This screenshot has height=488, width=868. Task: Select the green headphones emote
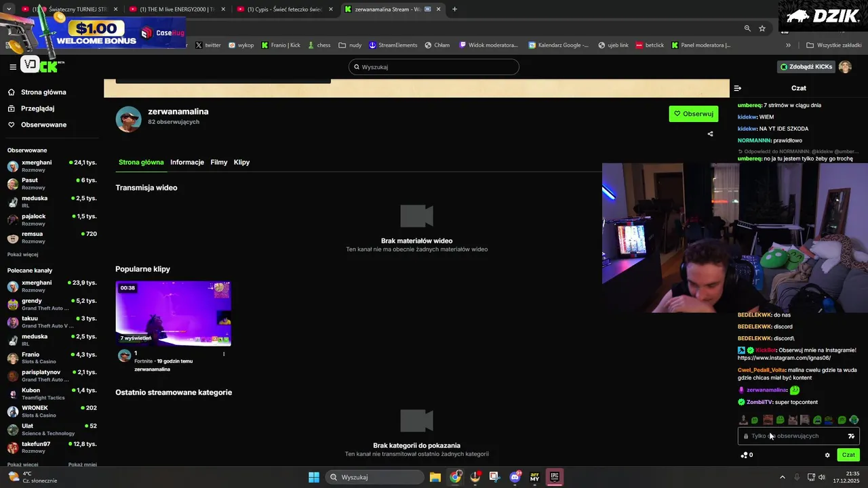click(x=854, y=420)
